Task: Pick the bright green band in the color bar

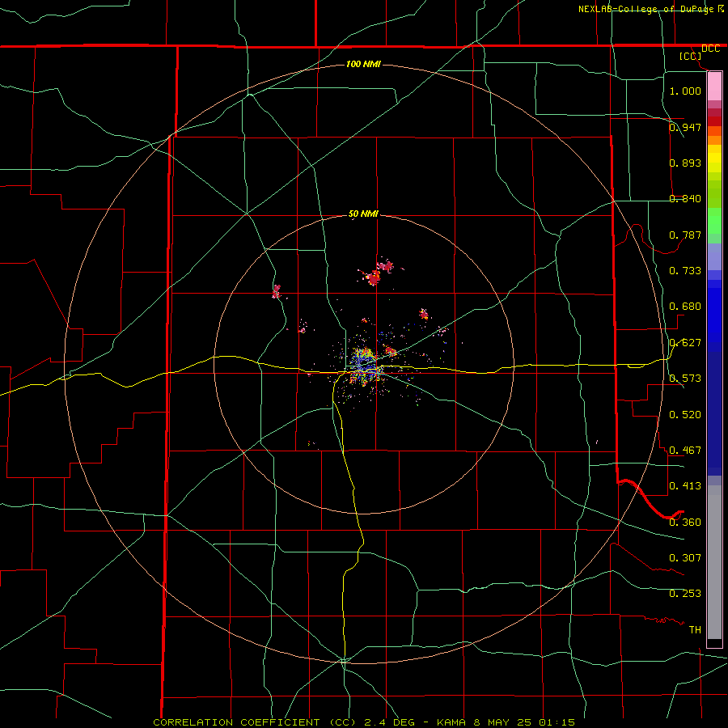Action: [714, 221]
